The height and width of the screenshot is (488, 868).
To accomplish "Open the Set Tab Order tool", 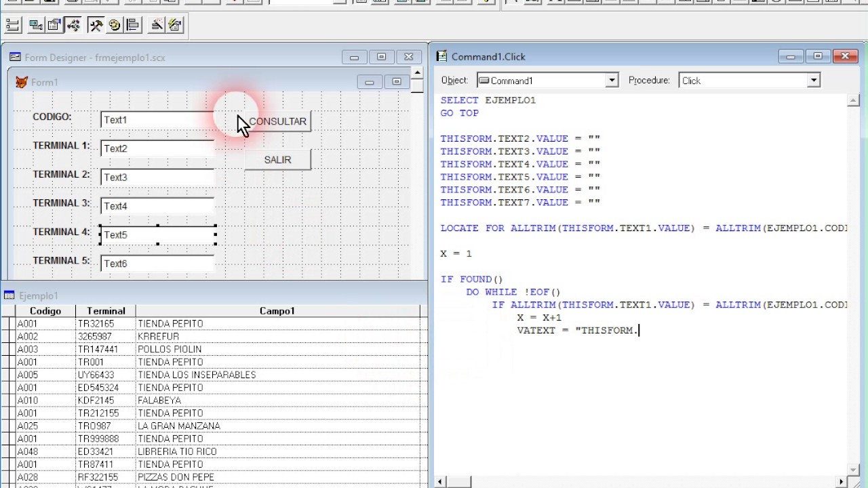I will [12, 26].
